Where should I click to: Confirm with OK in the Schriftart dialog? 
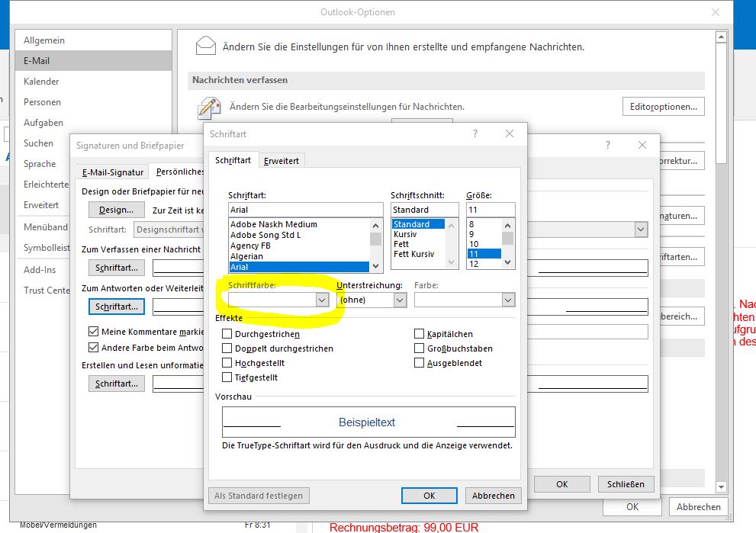coord(429,496)
